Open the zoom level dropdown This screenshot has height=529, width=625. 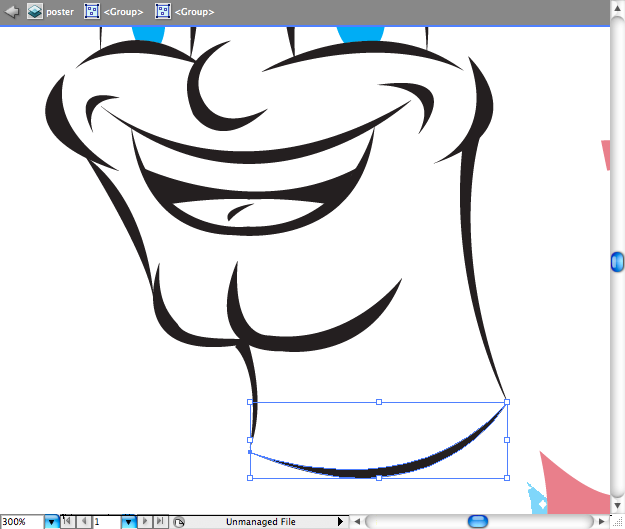click(x=51, y=521)
